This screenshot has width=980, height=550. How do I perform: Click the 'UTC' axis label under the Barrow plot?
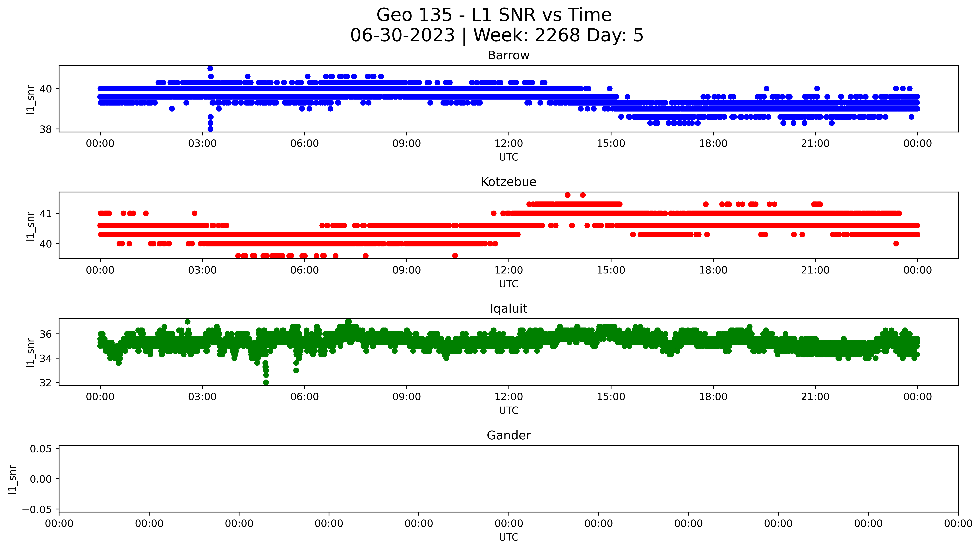(509, 157)
